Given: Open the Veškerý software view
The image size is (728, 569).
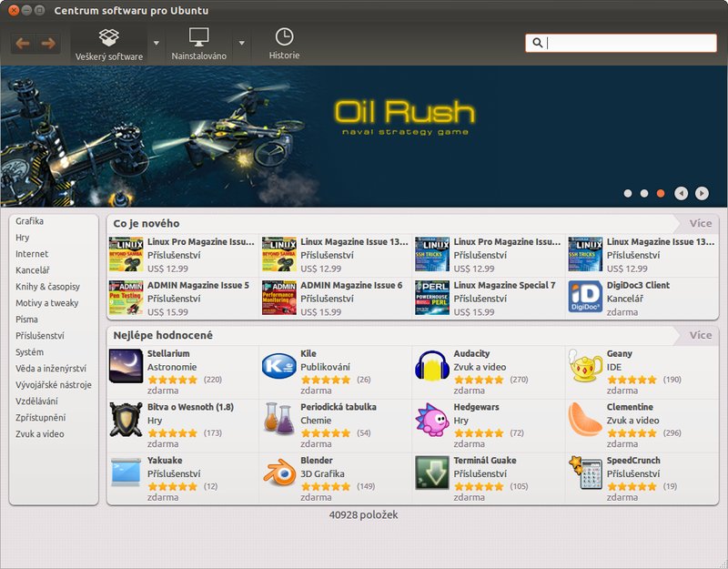Looking at the screenshot, I should click(109, 45).
